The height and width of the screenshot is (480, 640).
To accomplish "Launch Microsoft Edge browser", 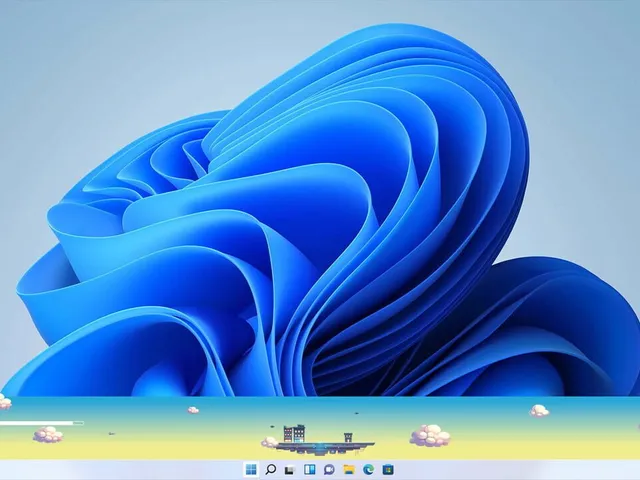I will pyautogui.click(x=369, y=470).
